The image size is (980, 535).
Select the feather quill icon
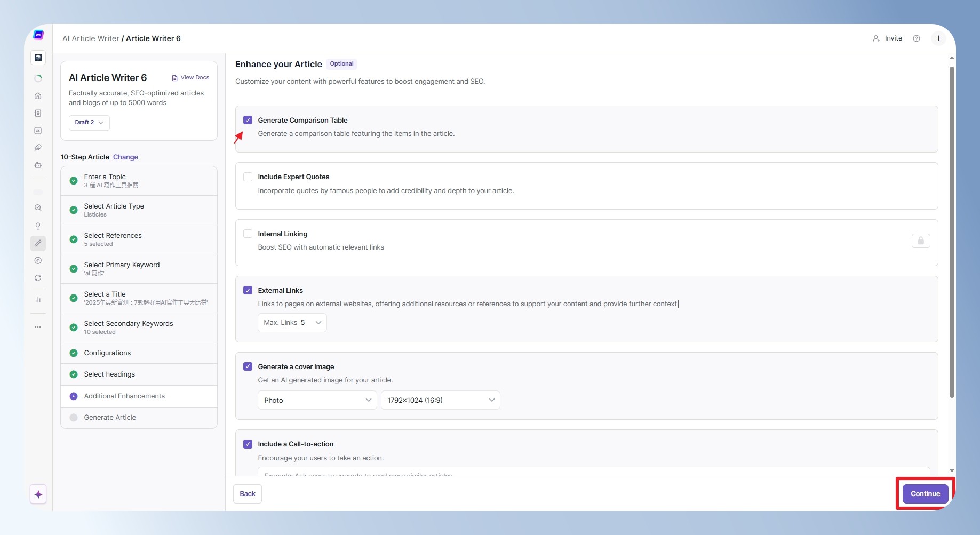(38, 148)
